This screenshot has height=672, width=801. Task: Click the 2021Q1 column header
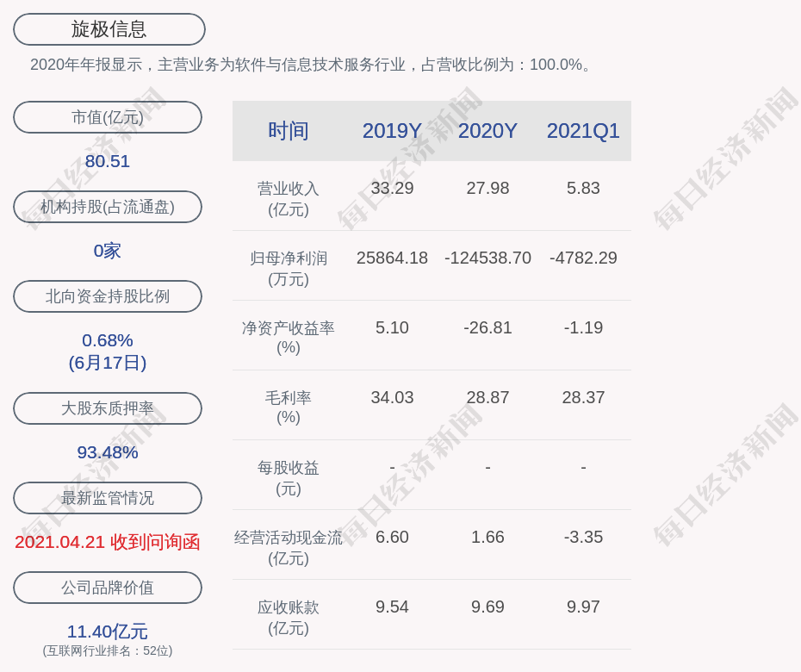[x=583, y=131]
